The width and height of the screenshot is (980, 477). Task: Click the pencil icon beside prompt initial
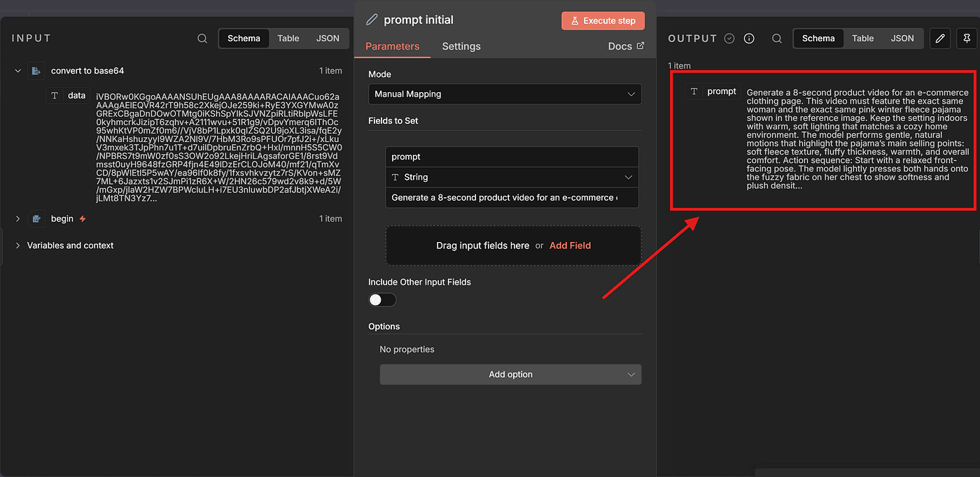(x=372, y=20)
